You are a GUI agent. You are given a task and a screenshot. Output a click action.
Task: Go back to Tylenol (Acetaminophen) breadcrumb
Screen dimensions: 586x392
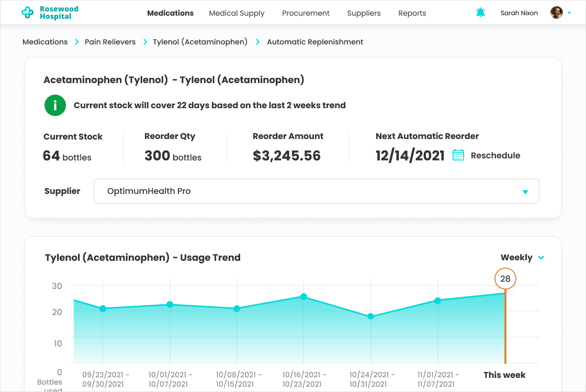[x=200, y=42]
